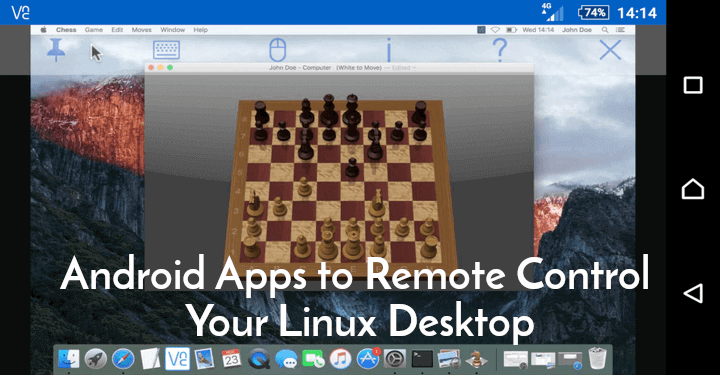This screenshot has height=375, width=720.
Task: Open System Preferences dock icon
Action: [x=395, y=359]
